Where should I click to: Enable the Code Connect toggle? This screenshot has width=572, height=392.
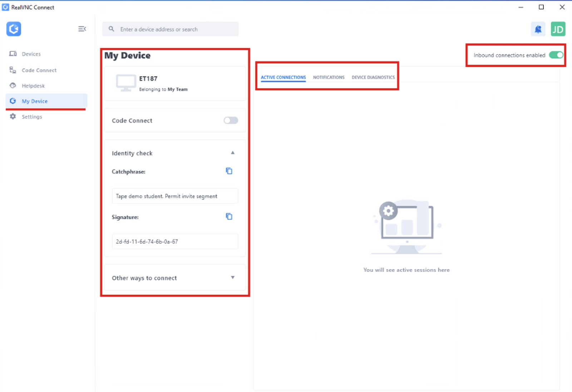231,121
